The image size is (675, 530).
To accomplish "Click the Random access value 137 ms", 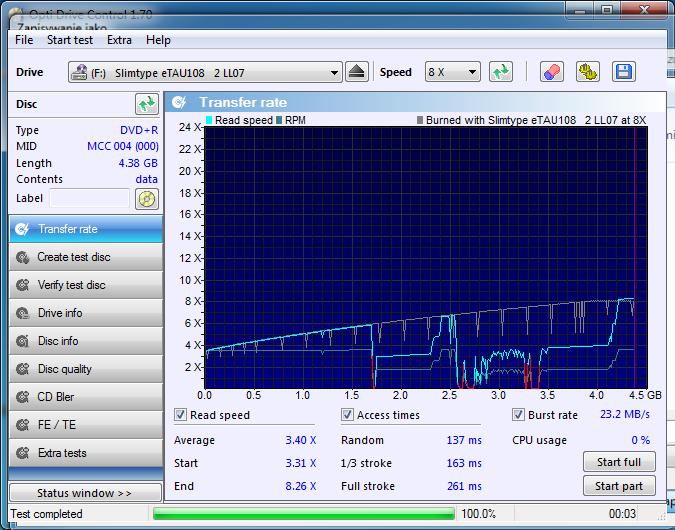I will (x=464, y=440).
